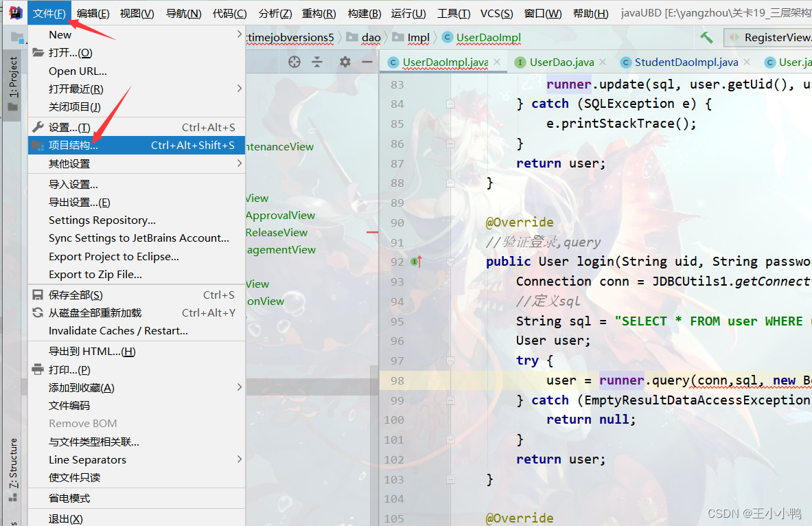
Task: Choose 保存全部(S) entry
Action: click(137, 295)
